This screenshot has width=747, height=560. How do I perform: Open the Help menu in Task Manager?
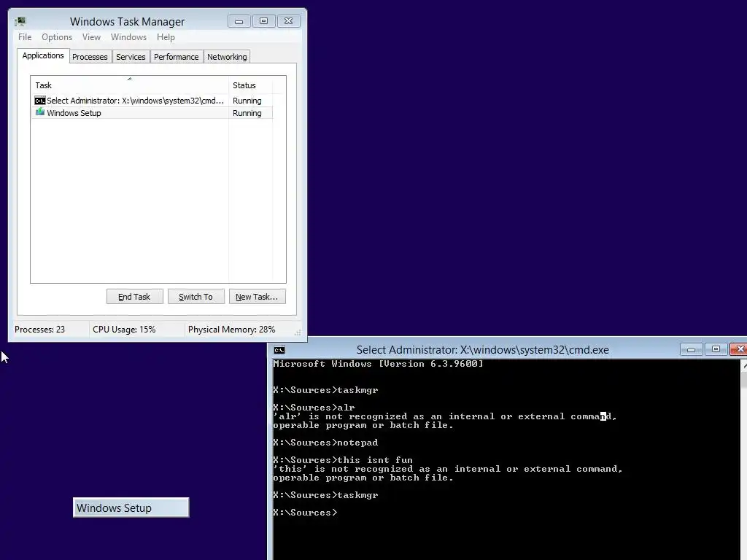coord(166,37)
